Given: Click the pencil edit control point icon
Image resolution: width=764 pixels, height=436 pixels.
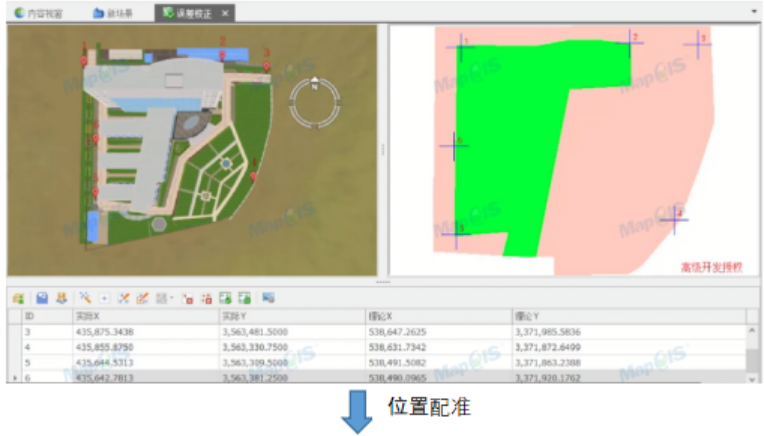Looking at the screenshot, I should click(x=142, y=298).
